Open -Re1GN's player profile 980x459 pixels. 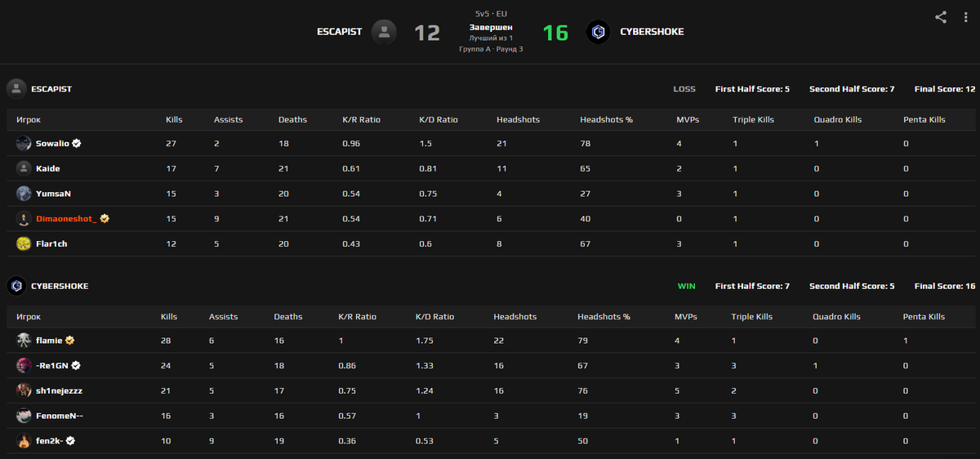coord(52,365)
